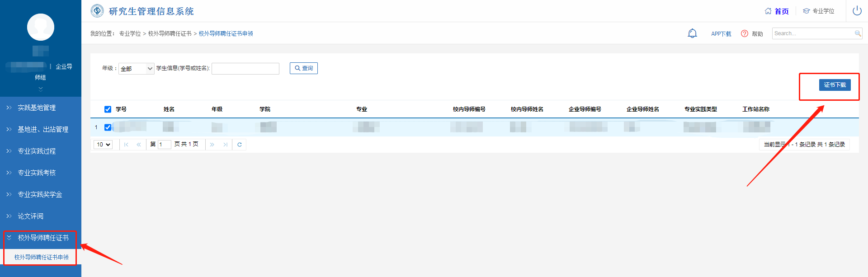
Task: Open the 年级 dropdown
Action: tap(137, 69)
